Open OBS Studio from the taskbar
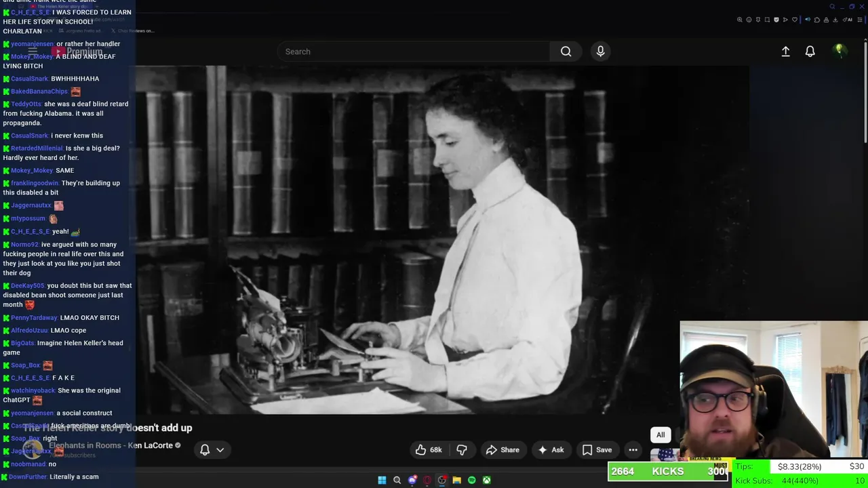Viewport: 868px width, 488px height. coord(441,480)
